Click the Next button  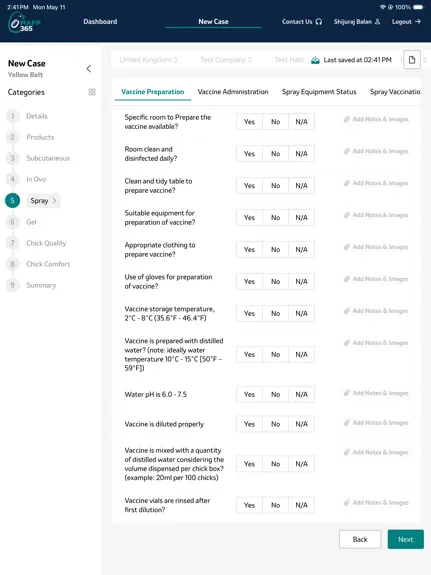(x=406, y=539)
